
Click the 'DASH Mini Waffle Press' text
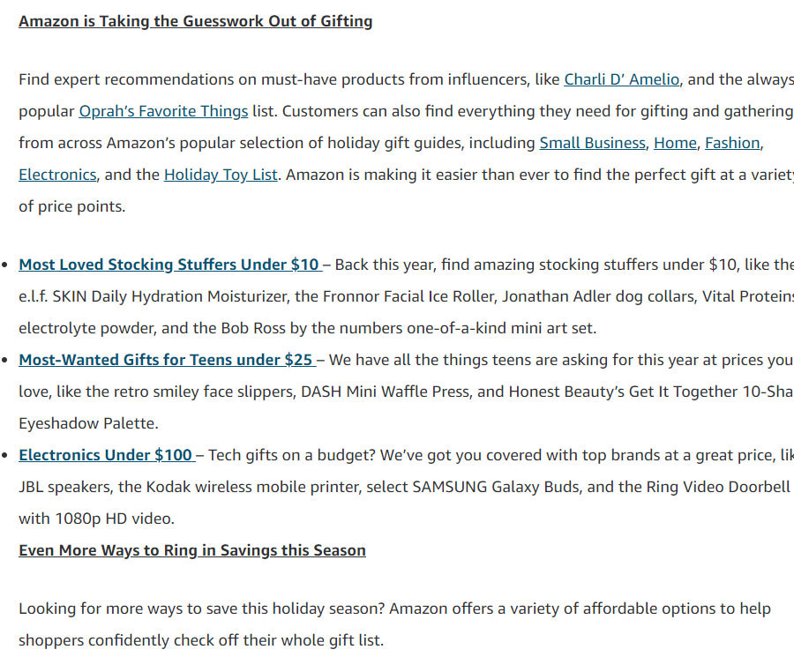[386, 392]
